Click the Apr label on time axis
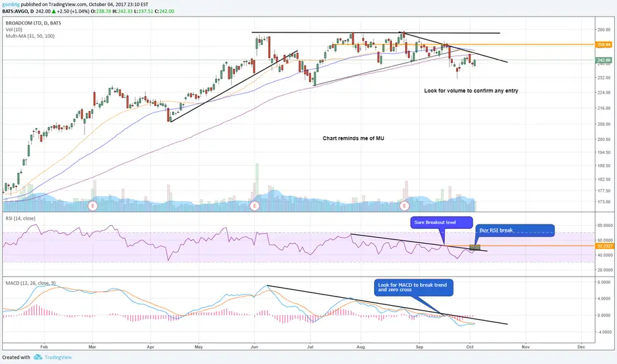The height and width of the screenshot is (364, 617). [150, 347]
